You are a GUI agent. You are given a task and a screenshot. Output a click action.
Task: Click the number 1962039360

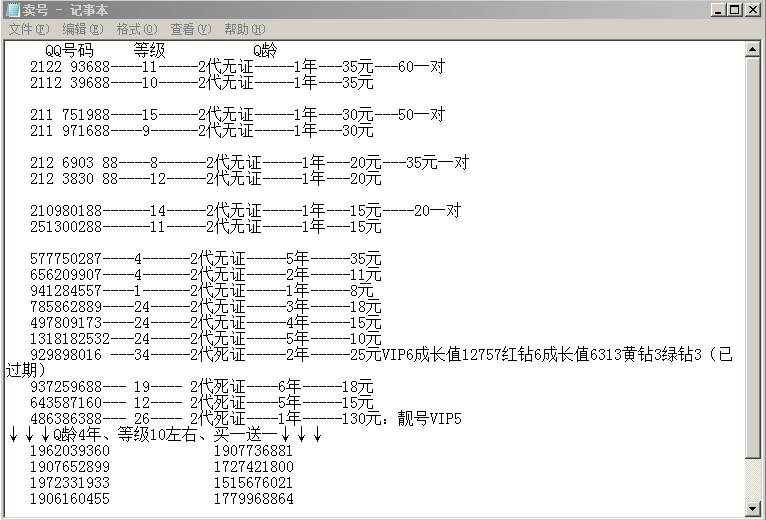pyautogui.click(x=70, y=451)
